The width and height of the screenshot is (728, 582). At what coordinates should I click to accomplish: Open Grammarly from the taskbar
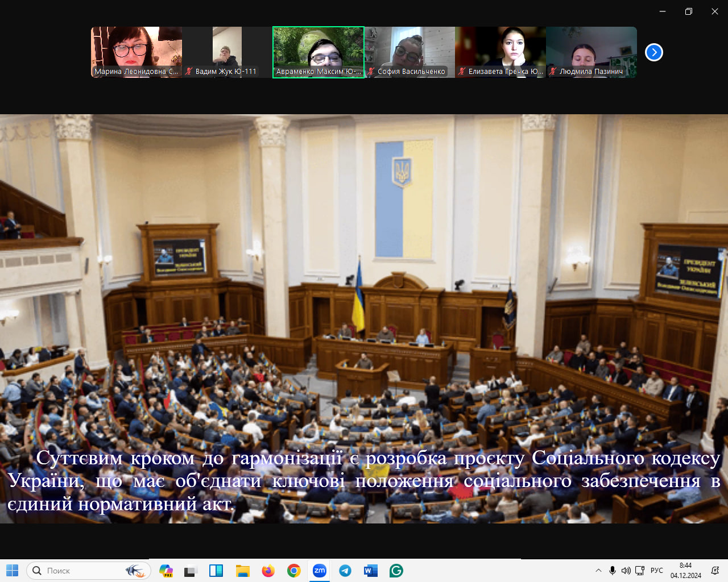[x=396, y=571]
